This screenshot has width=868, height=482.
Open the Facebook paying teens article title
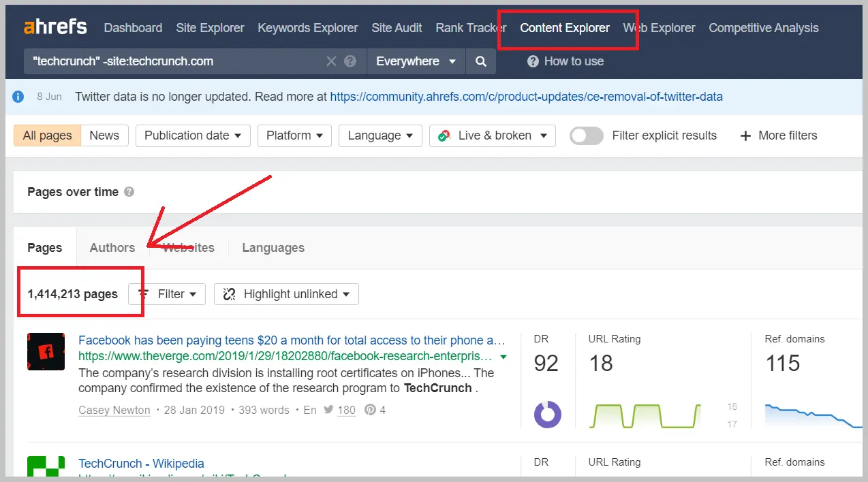[292, 340]
